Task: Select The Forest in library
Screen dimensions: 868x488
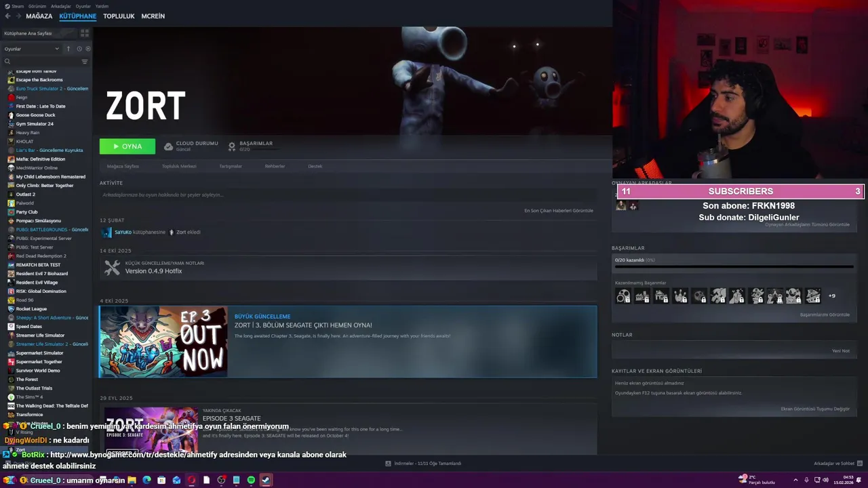Action: [x=27, y=380]
